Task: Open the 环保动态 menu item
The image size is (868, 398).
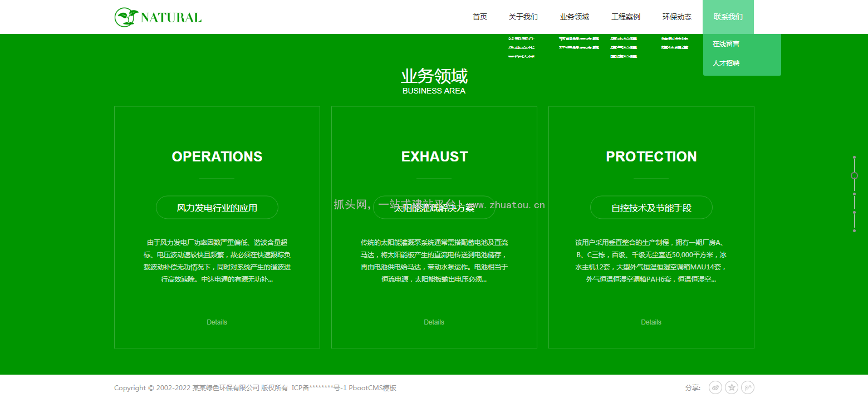Action: (677, 17)
